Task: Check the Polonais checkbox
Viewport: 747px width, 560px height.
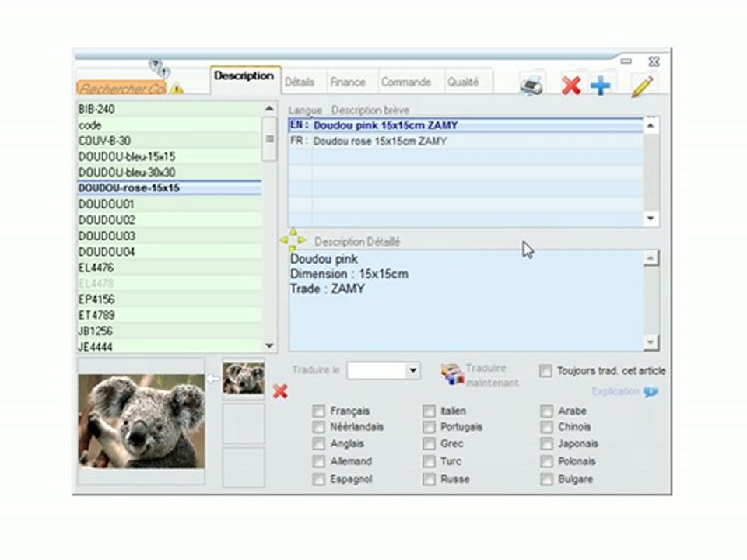Action: click(x=546, y=461)
